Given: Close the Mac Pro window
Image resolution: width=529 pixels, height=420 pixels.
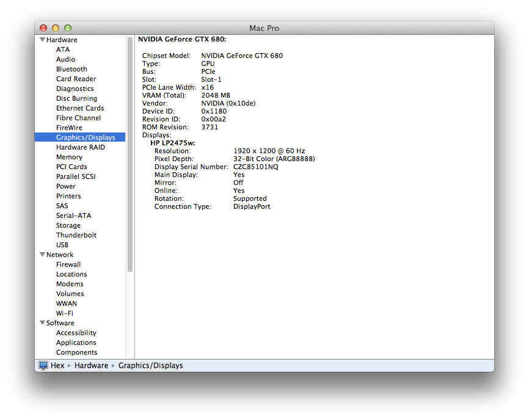Looking at the screenshot, I should (43, 28).
